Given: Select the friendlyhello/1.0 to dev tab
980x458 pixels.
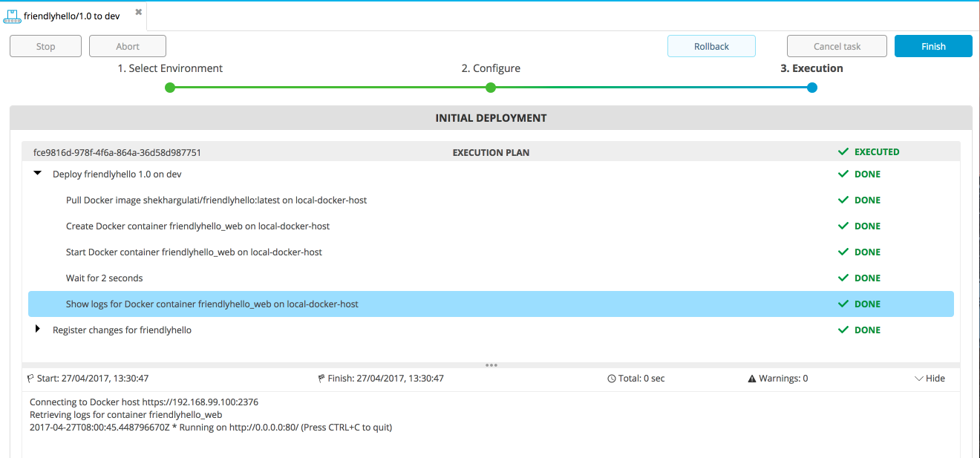Looking at the screenshot, I should tap(71, 16).
